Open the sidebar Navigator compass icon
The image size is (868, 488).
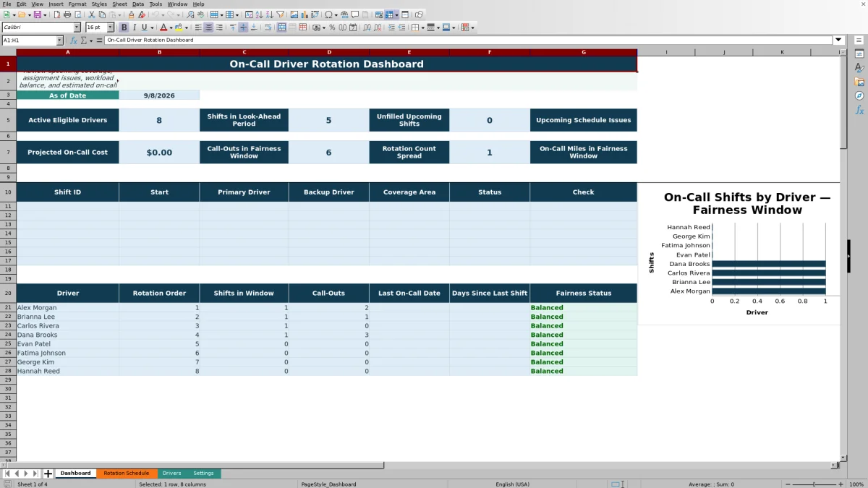pos(859,95)
